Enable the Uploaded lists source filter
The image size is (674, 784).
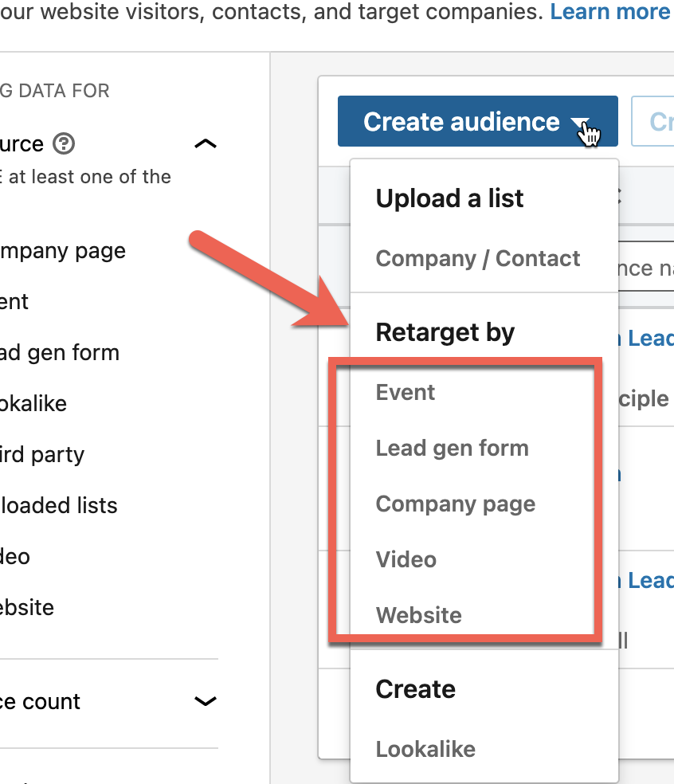click(x=58, y=506)
